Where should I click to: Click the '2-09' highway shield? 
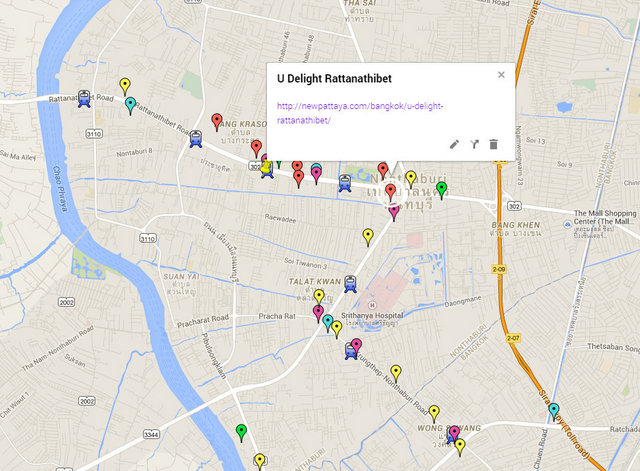coord(499,269)
